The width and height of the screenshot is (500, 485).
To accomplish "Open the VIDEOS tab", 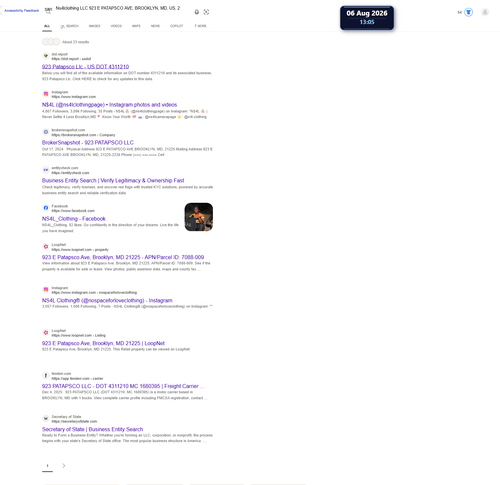I will [x=116, y=26].
